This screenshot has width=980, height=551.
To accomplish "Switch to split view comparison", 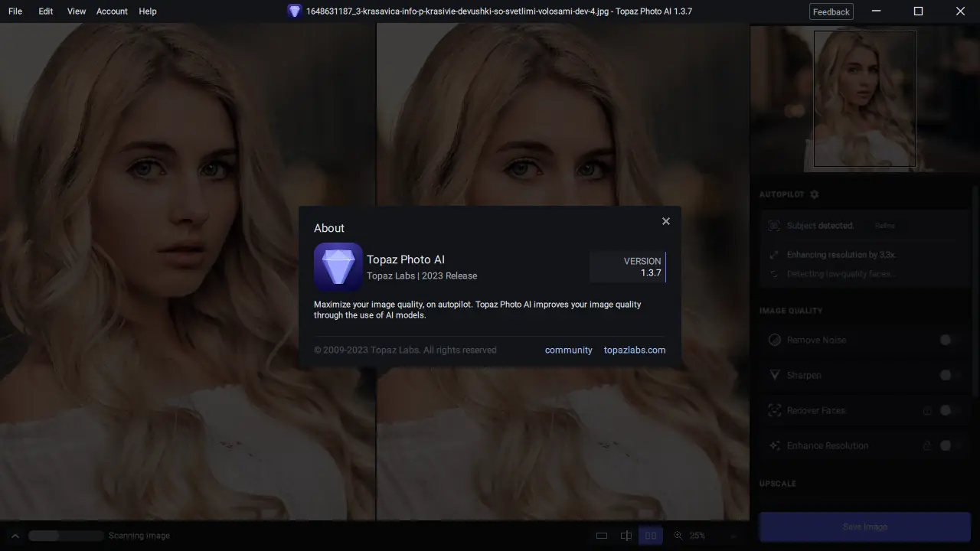I will tap(626, 536).
